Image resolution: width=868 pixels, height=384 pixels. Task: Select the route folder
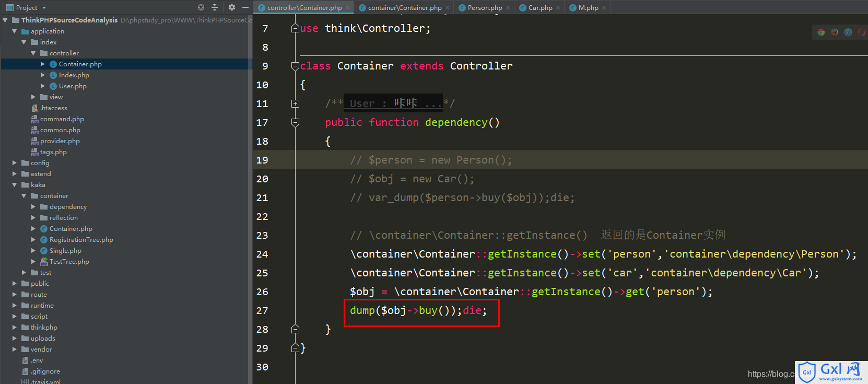click(39, 295)
